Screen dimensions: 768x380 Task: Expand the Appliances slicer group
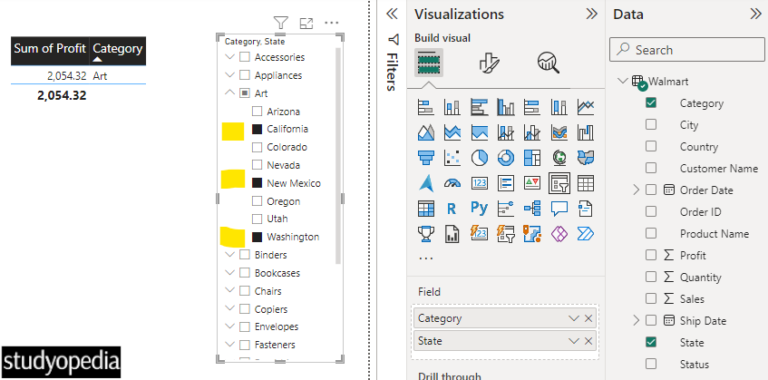click(230, 75)
